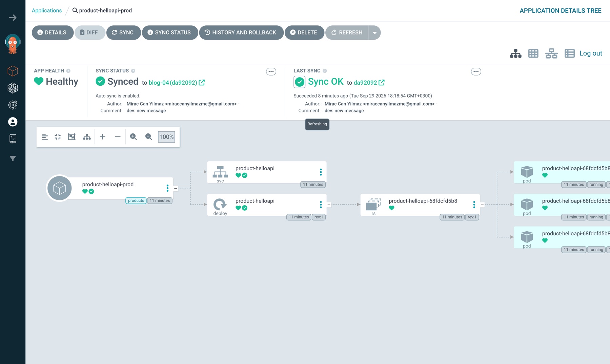Open History and Rollback
The width and height of the screenshot is (610, 364).
click(241, 33)
